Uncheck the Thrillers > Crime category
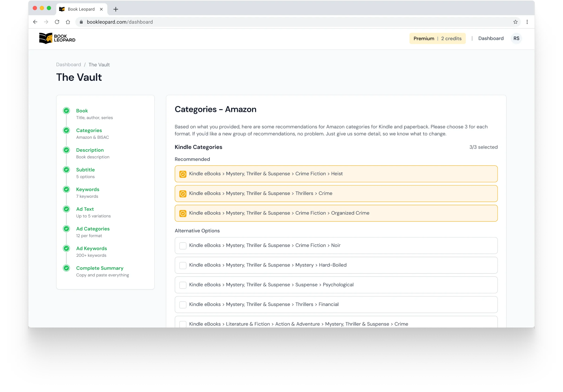The width and height of the screenshot is (563, 392). tap(183, 194)
